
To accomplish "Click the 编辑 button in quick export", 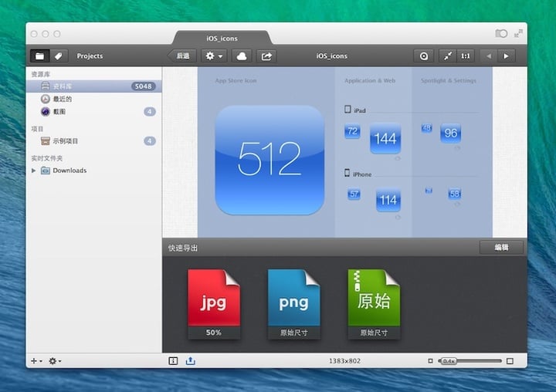I will [500, 248].
